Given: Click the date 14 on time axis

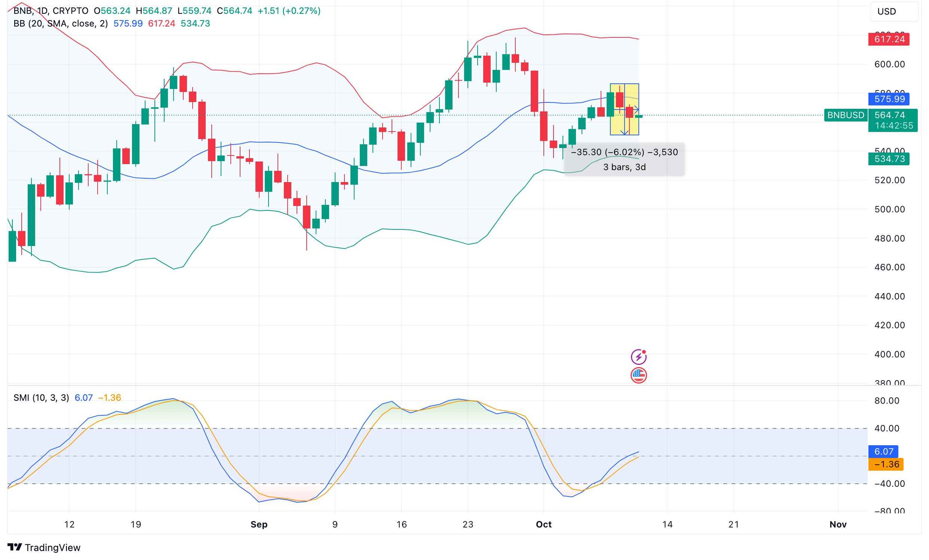Looking at the screenshot, I should point(667,524).
